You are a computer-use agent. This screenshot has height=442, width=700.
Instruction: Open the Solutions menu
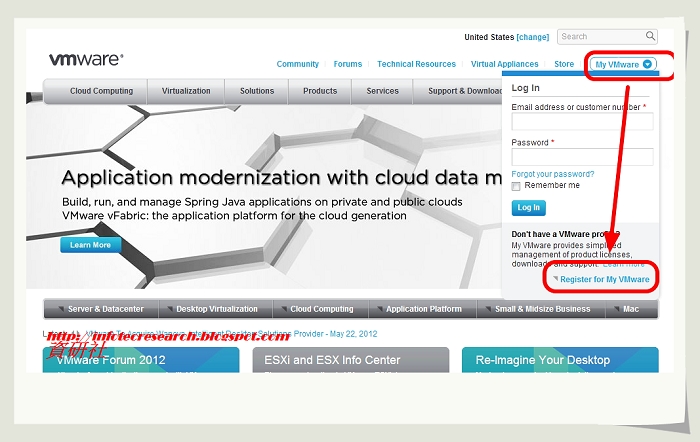click(257, 91)
